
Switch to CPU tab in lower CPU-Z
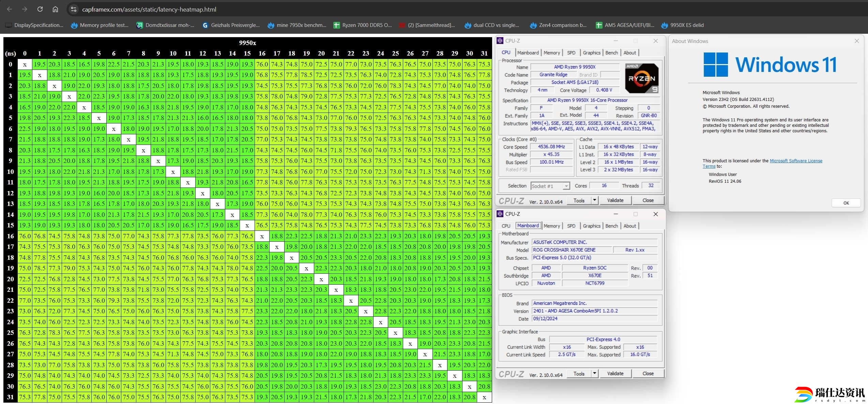coord(506,226)
